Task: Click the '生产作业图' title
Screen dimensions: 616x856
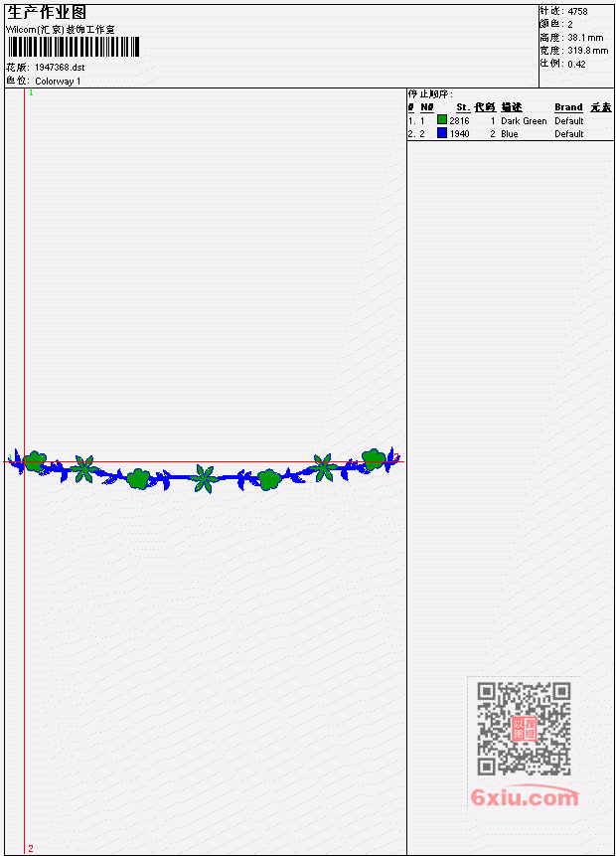Action: (47, 12)
